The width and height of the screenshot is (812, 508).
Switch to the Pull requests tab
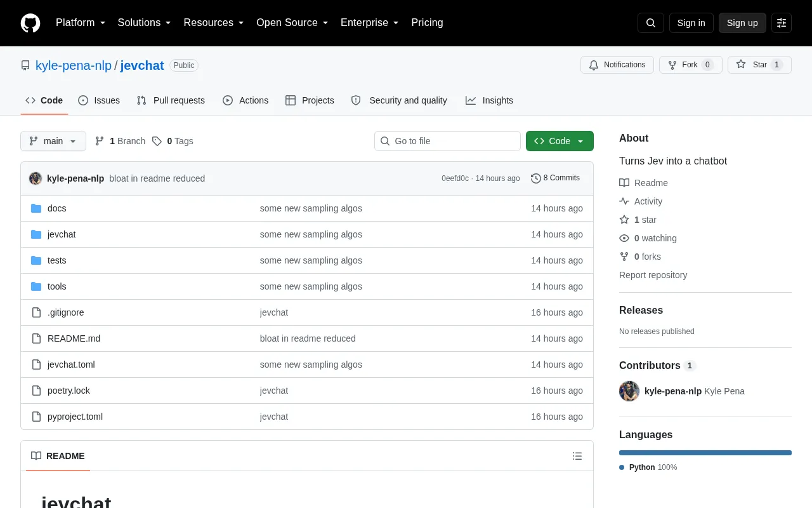click(x=171, y=100)
